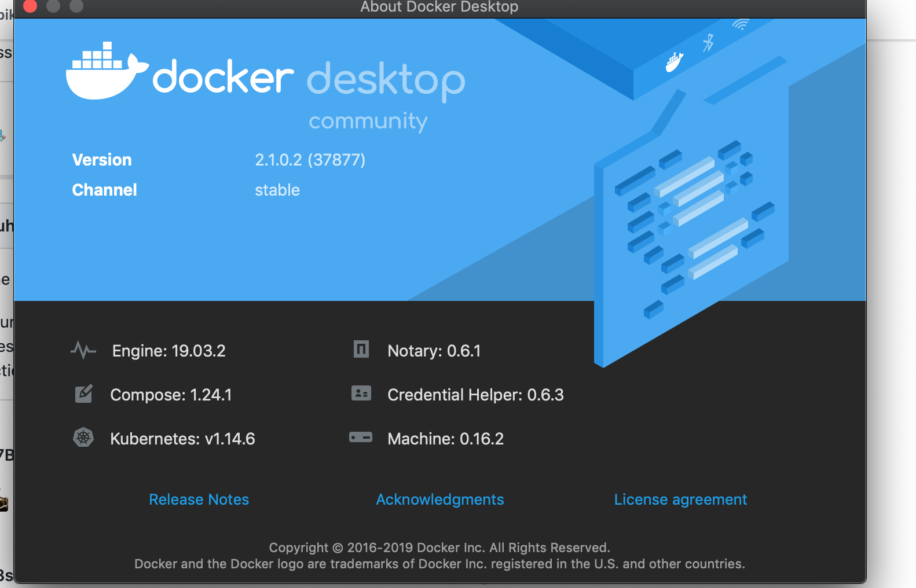Open the Acknowledgments page
The width and height of the screenshot is (916, 588).
tap(440, 499)
